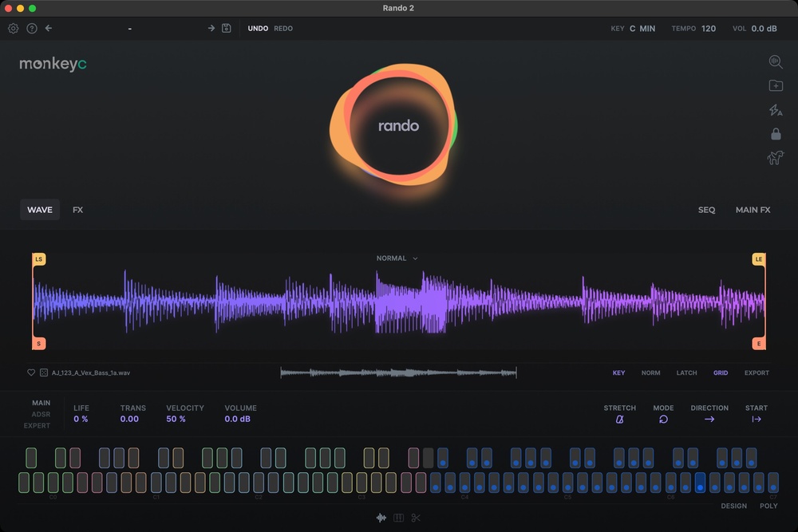Enable the LATCH toggle
Image resolution: width=798 pixels, height=532 pixels.
686,372
